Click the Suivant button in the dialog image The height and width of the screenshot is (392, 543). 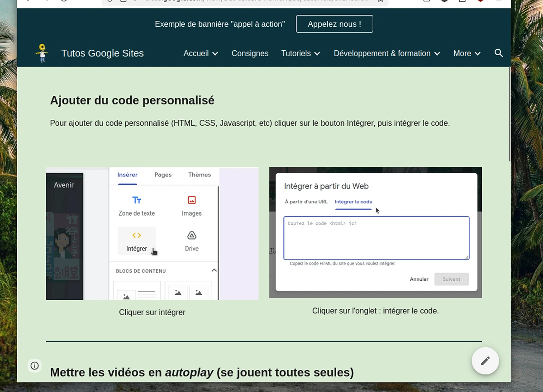tap(451, 279)
